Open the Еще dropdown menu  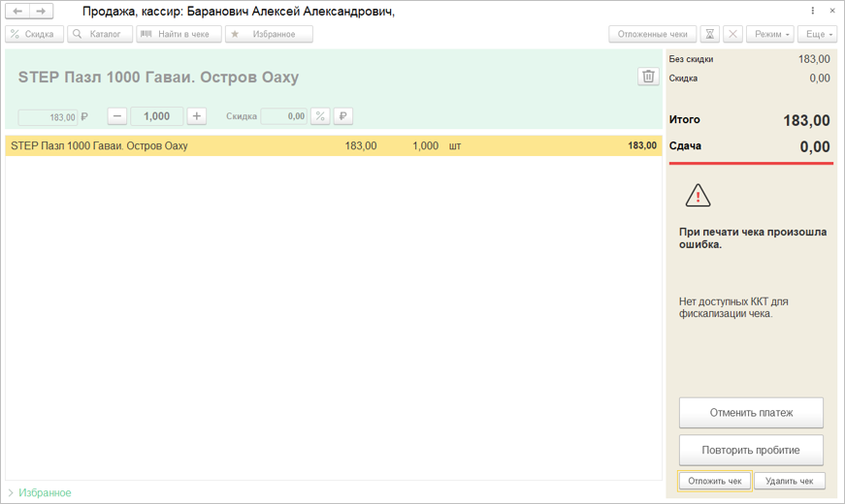click(818, 34)
